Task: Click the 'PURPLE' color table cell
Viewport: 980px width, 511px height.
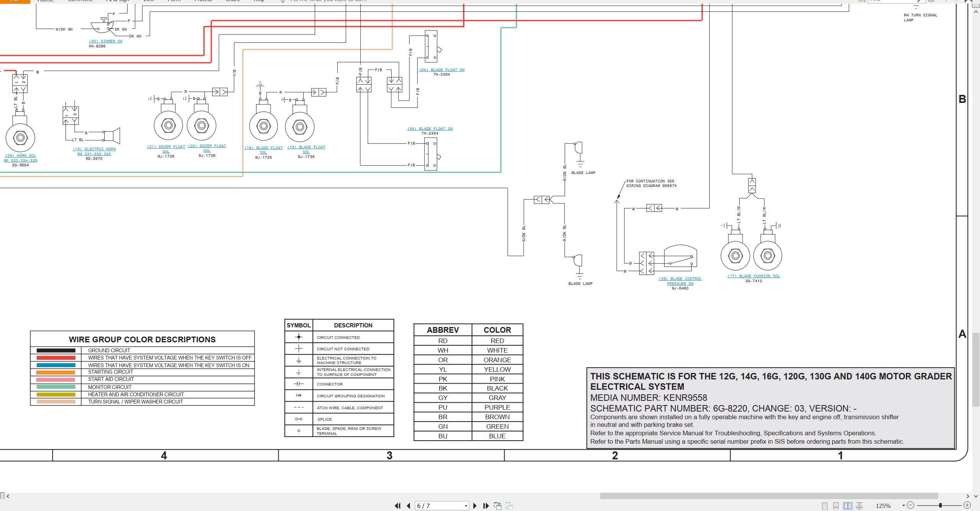Action: click(497, 407)
